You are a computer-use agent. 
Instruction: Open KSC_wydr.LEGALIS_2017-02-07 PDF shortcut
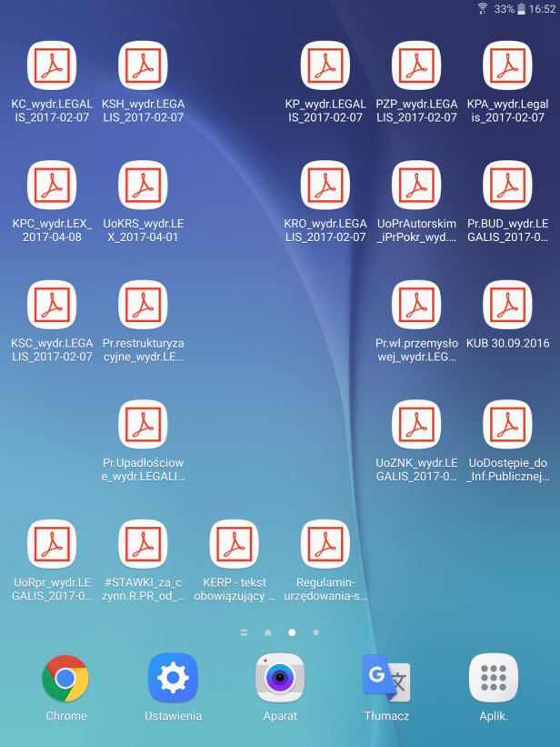click(x=52, y=305)
